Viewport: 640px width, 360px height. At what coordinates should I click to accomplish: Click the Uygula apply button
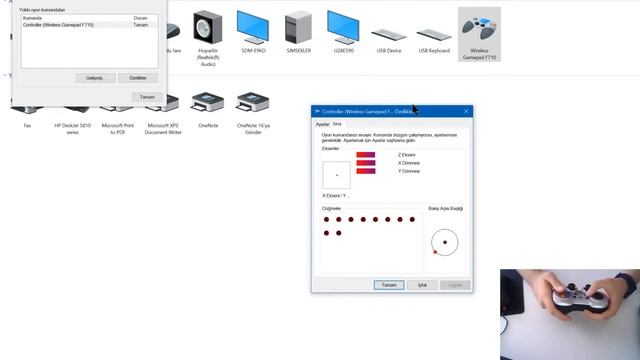(455, 285)
